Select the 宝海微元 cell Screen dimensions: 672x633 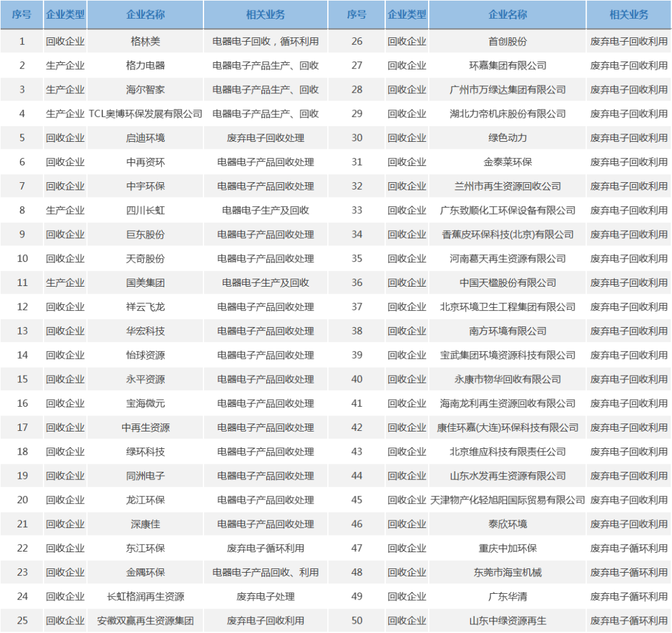[145, 404]
